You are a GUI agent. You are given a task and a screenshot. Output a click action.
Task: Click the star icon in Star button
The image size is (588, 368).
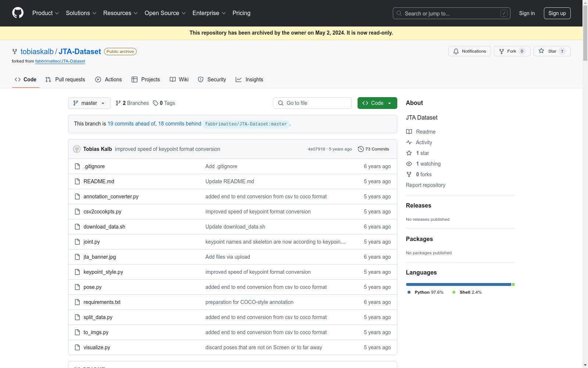pos(541,51)
